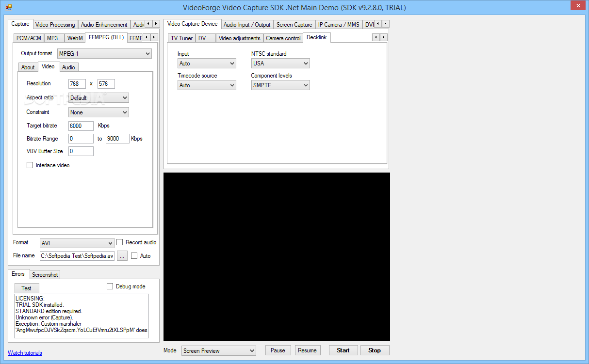
Task: Open the Audio tab beside Video
Action: coord(68,67)
